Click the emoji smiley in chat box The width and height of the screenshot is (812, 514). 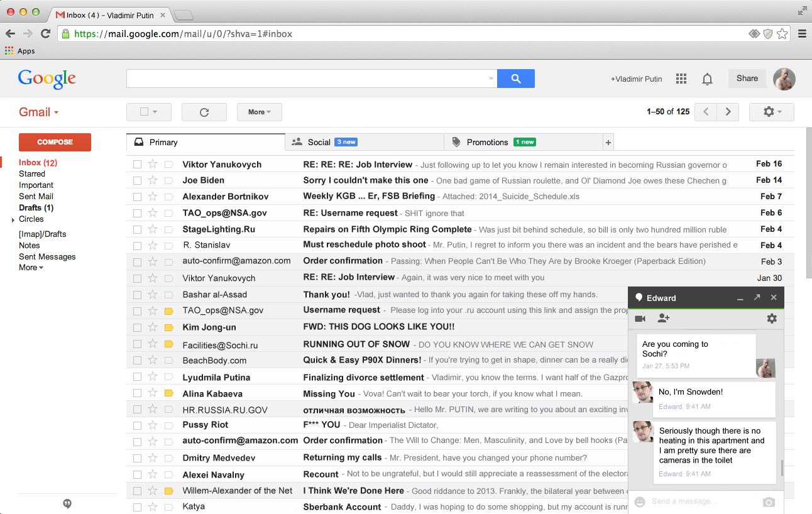pos(640,501)
